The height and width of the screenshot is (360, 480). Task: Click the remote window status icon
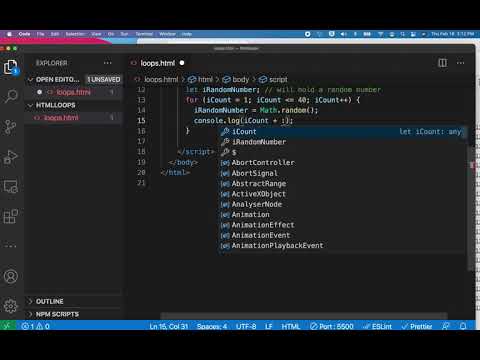pyautogui.click(x=7, y=326)
